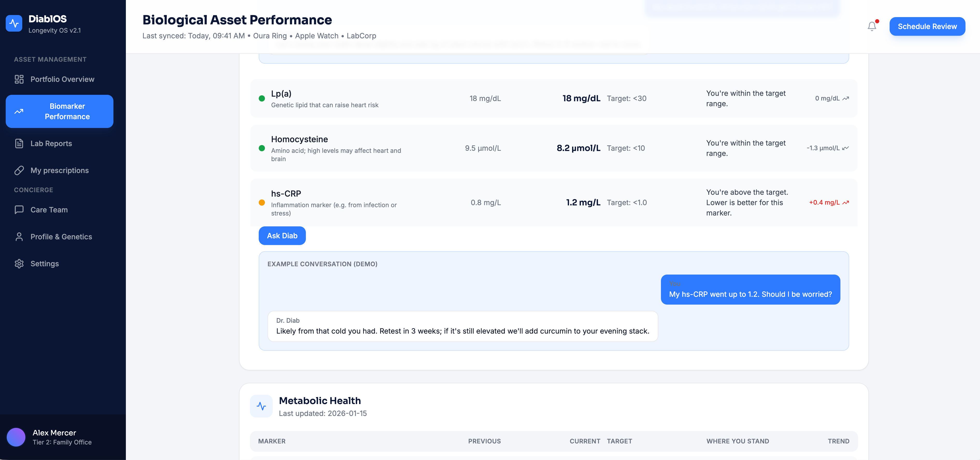Toggle the amber indicator next to hs-CRP
Image resolution: width=980 pixels, height=460 pixels.
pyautogui.click(x=262, y=203)
